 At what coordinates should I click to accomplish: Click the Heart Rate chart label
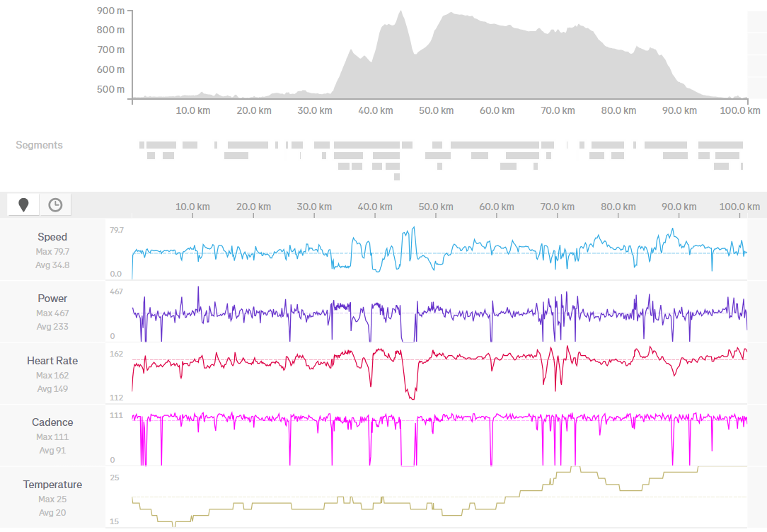[52, 361]
